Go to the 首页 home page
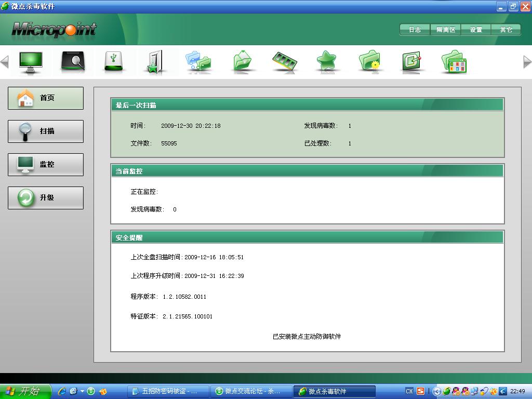 [46, 98]
